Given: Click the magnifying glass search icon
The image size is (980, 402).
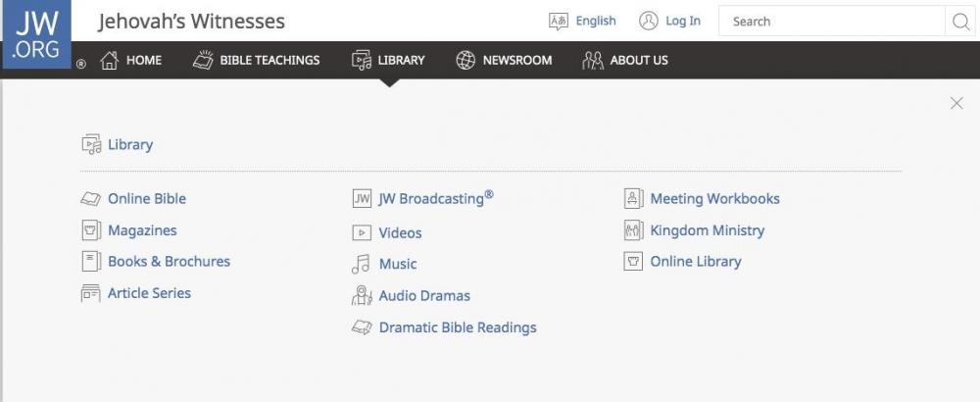Looking at the screenshot, I should point(959,22).
